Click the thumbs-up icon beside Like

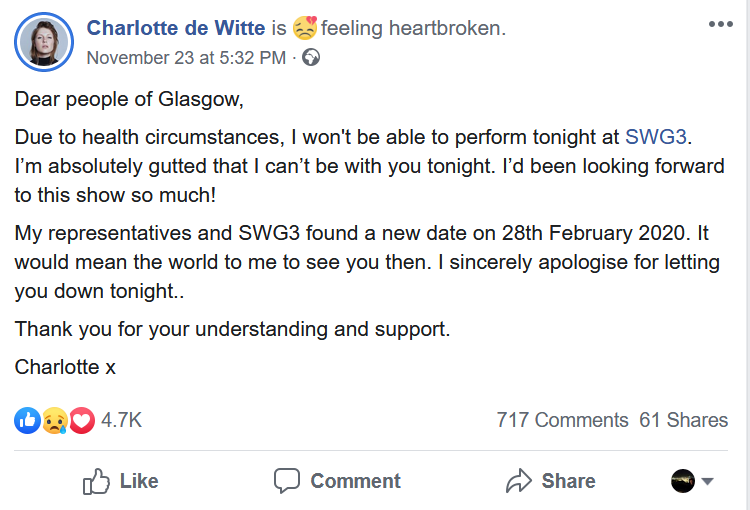pos(96,481)
